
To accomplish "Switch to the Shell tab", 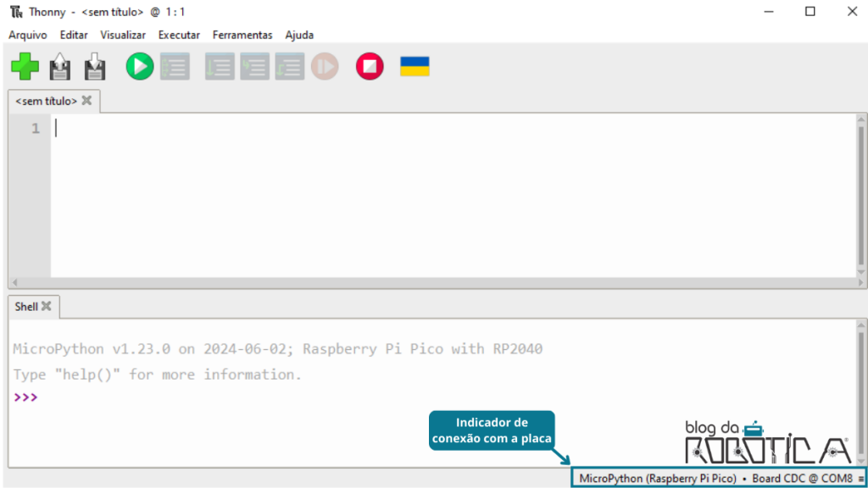I will [x=25, y=307].
